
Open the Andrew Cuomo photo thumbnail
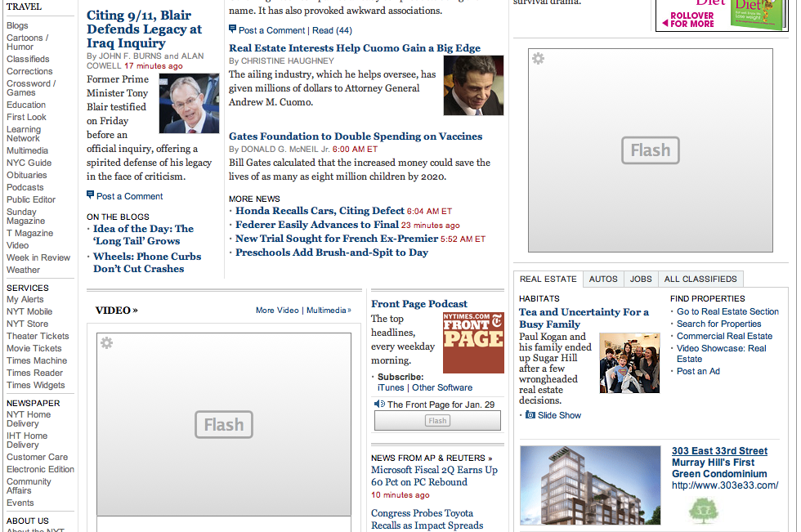(x=473, y=86)
